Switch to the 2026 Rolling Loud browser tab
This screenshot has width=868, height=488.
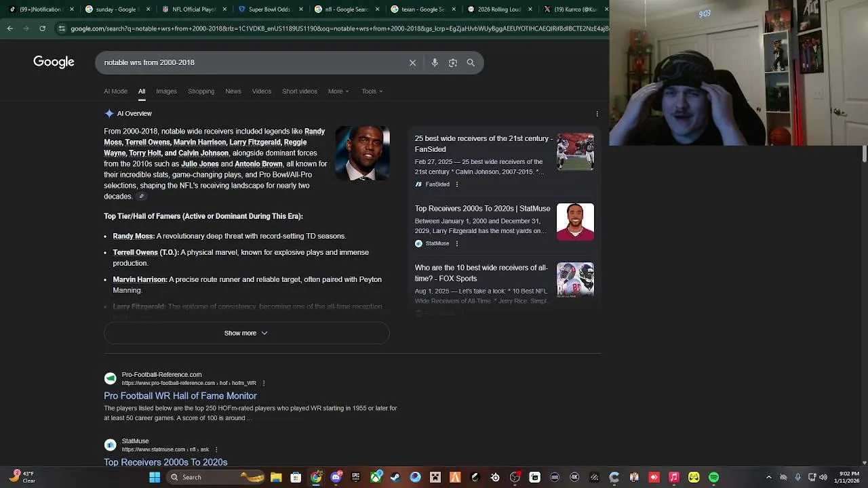pos(498,9)
